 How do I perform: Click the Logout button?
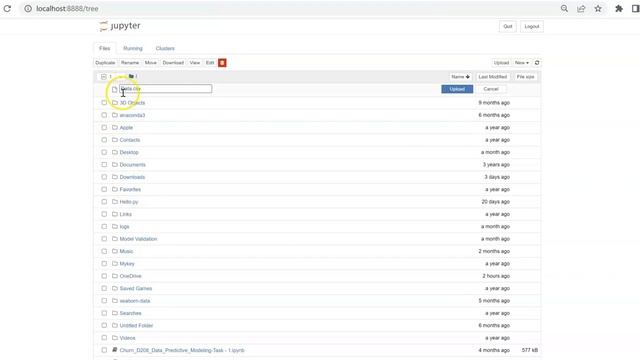click(x=532, y=27)
